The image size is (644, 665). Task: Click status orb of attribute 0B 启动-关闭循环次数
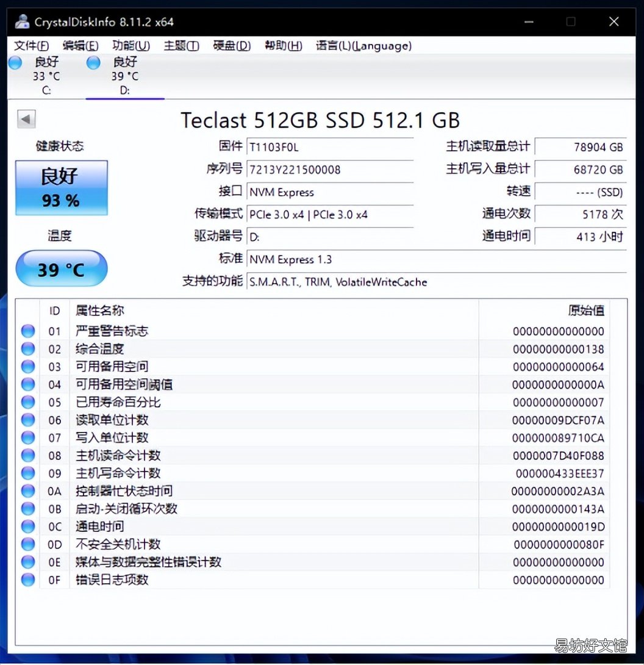pyautogui.click(x=28, y=508)
